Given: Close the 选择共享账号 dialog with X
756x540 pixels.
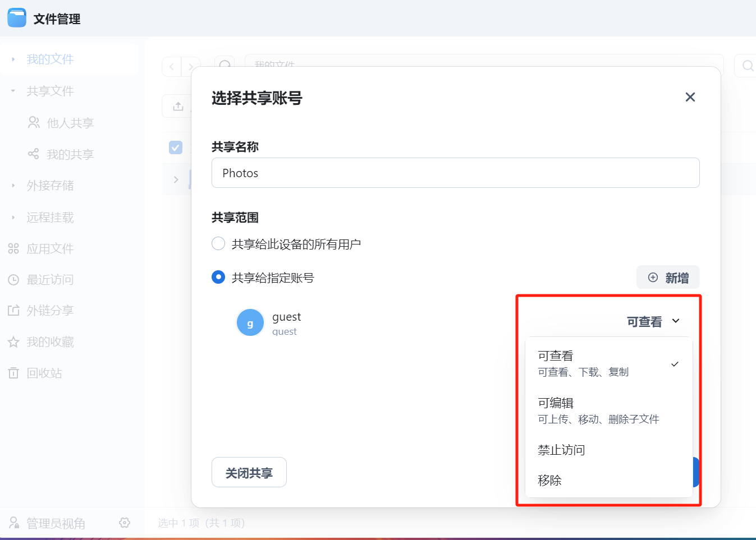Looking at the screenshot, I should point(690,97).
